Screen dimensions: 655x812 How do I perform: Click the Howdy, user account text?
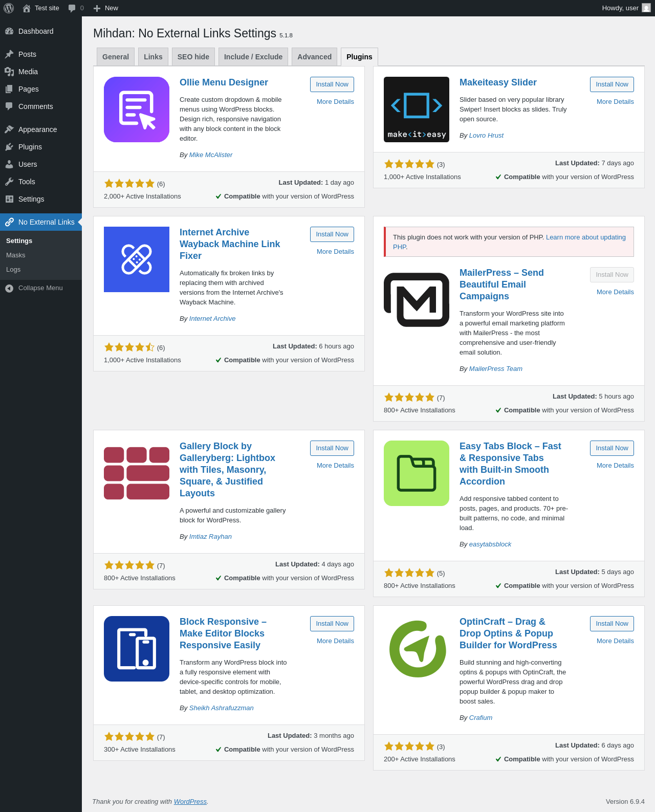point(620,8)
